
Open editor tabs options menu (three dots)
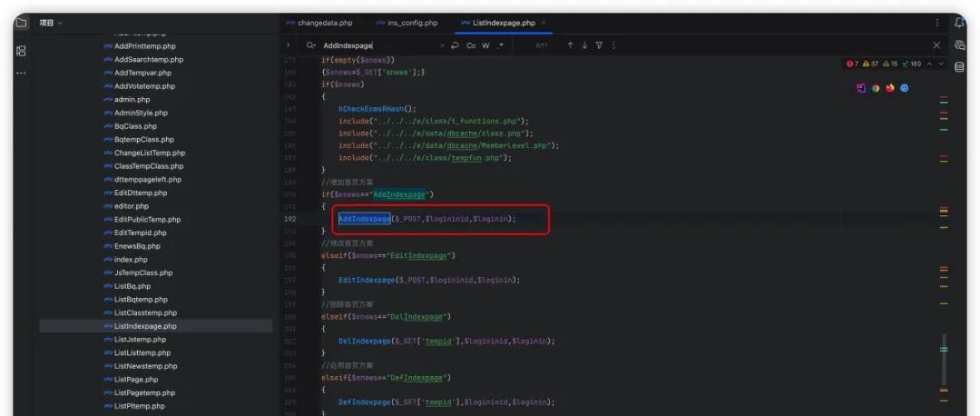(936, 23)
